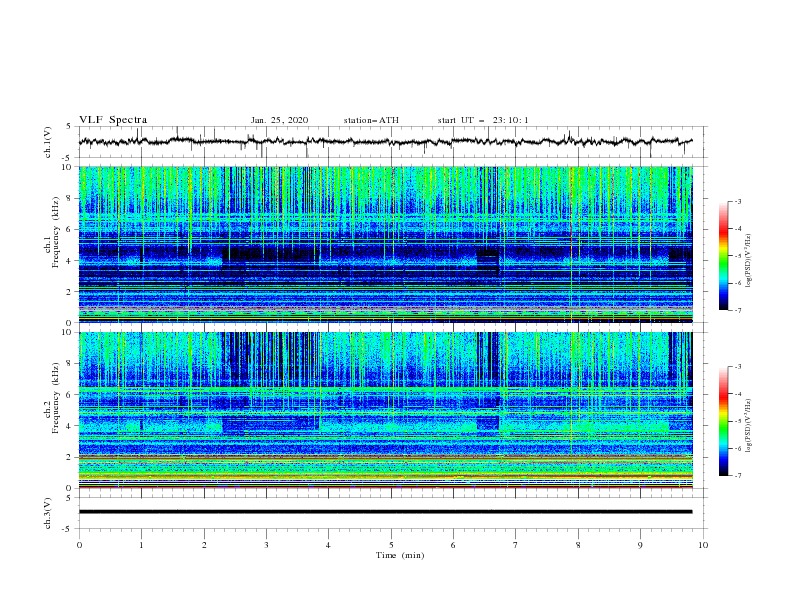Click the log(PSD) label beside ch.2 colorbar
Screen dimensions: 792x612
pyautogui.click(x=749, y=425)
